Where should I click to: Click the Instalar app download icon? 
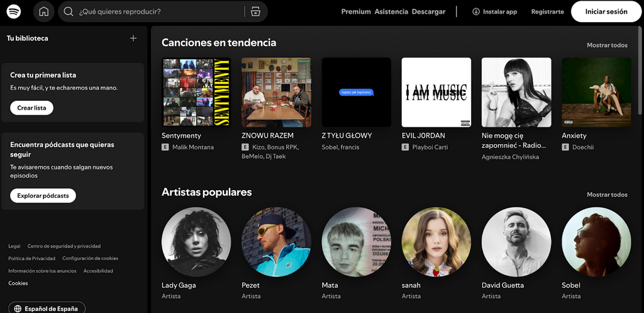(x=475, y=12)
